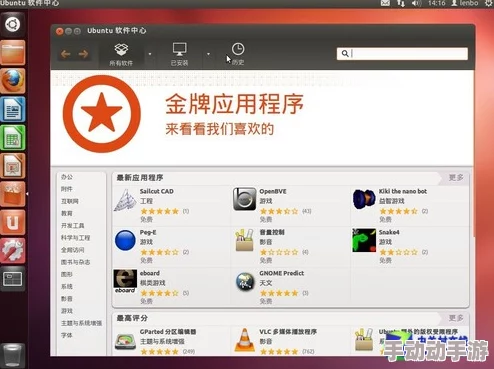Select the 教育 category
Viewport: 494px width, 369px height.
pos(67,213)
